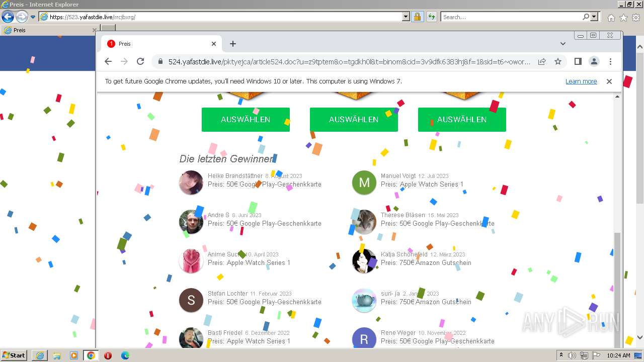The image size is (644, 362).
Task: Expand IE address bar dropdown
Action: (x=406, y=17)
